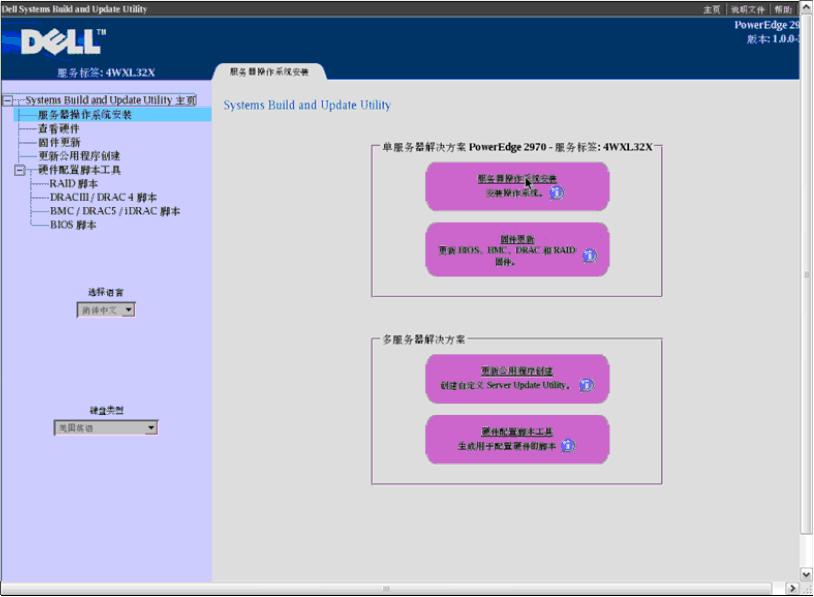The image size is (814, 597).
Task: Click the vertical scrollbar up arrow
Action: [x=806, y=7]
